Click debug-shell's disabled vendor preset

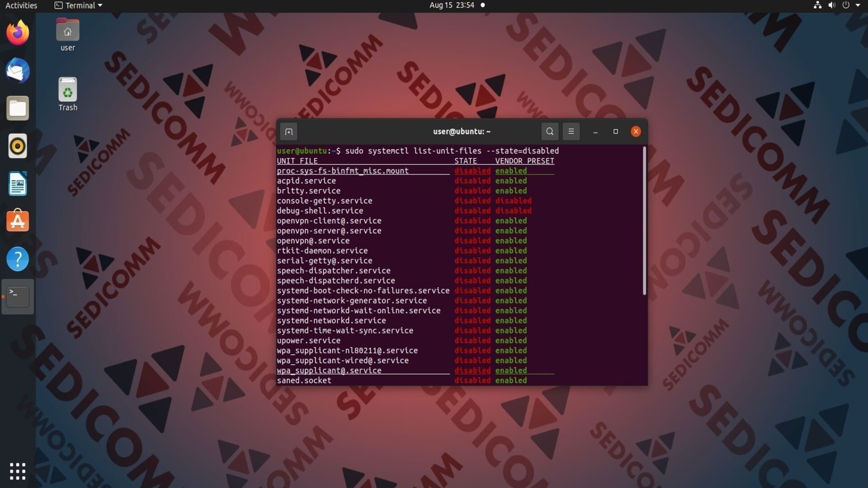pos(513,211)
